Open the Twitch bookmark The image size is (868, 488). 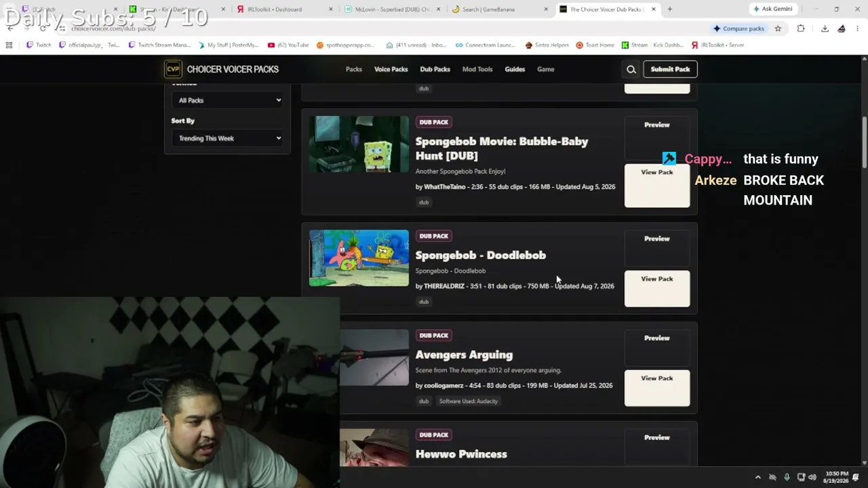pos(39,45)
